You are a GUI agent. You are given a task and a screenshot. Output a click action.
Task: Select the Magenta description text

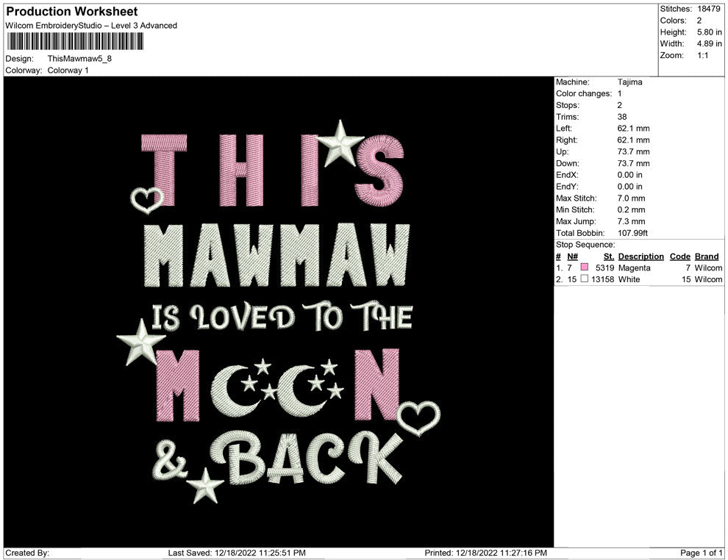[634, 268]
